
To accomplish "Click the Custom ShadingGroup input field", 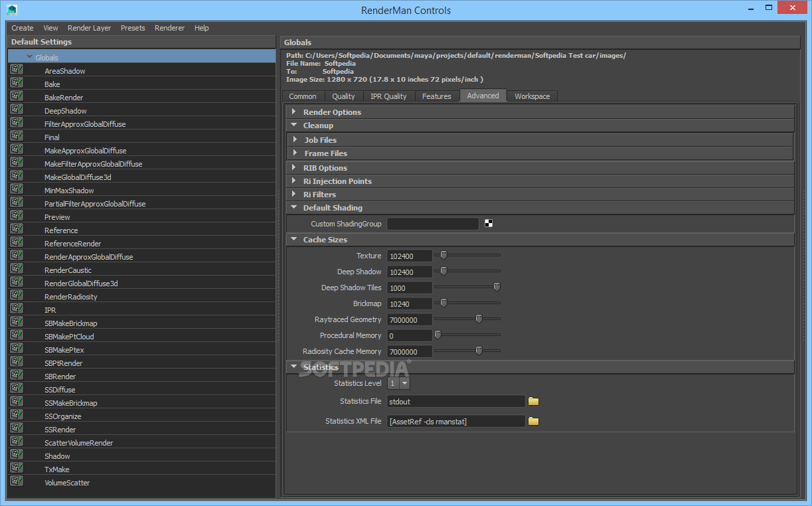I will [x=433, y=224].
